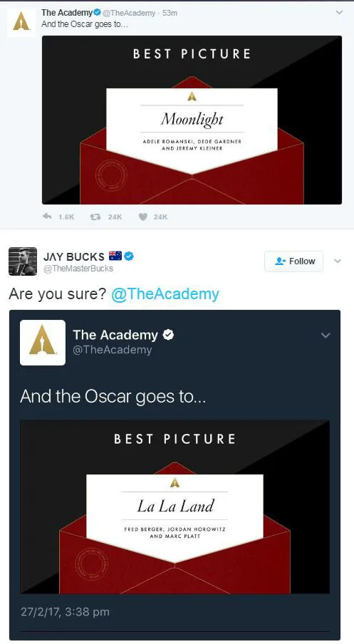Click verified badge beside The Academy in dark tweet

tap(168, 335)
